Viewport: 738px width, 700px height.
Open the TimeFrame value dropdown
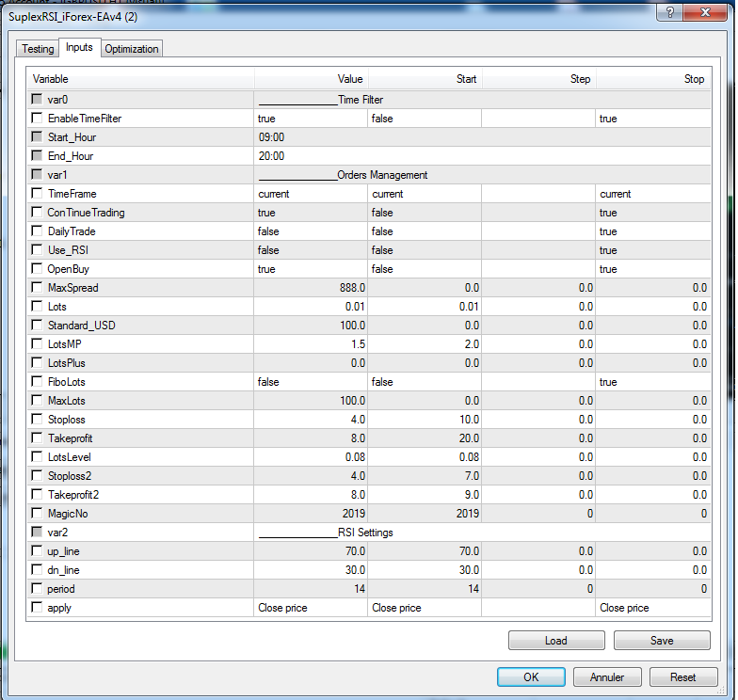coord(311,194)
